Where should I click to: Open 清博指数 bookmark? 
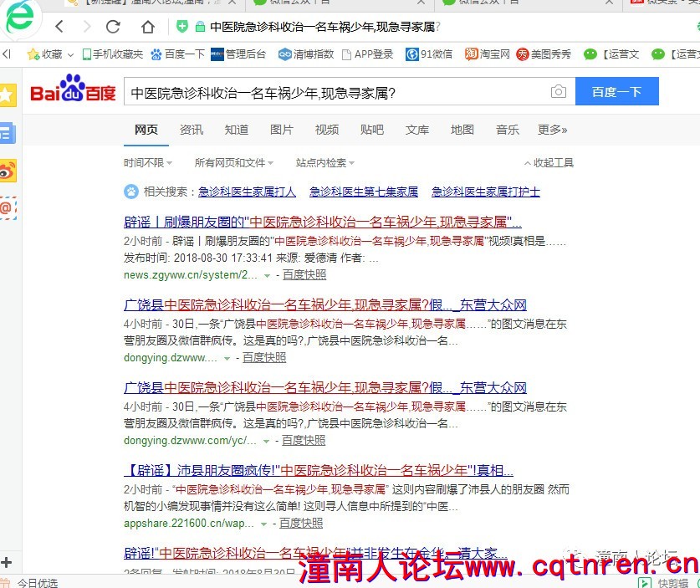pyautogui.click(x=306, y=54)
